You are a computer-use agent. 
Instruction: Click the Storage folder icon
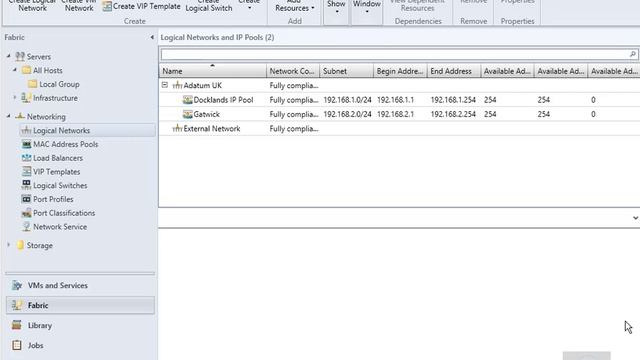tap(20, 245)
